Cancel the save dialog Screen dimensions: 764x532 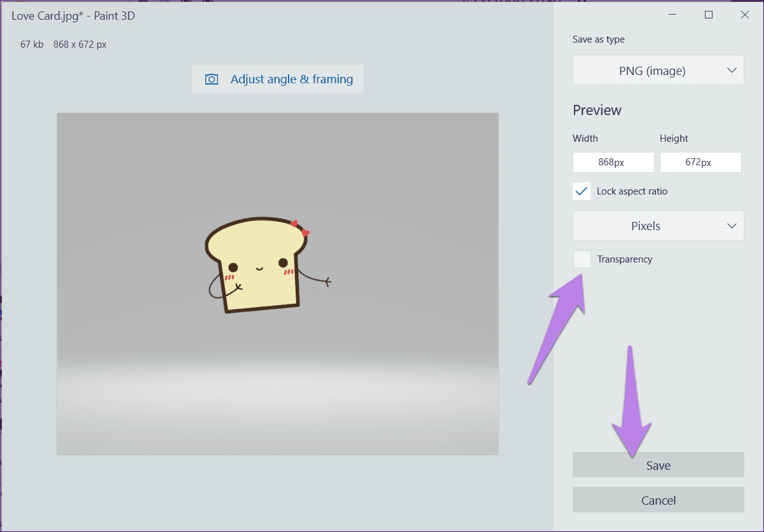[658, 500]
